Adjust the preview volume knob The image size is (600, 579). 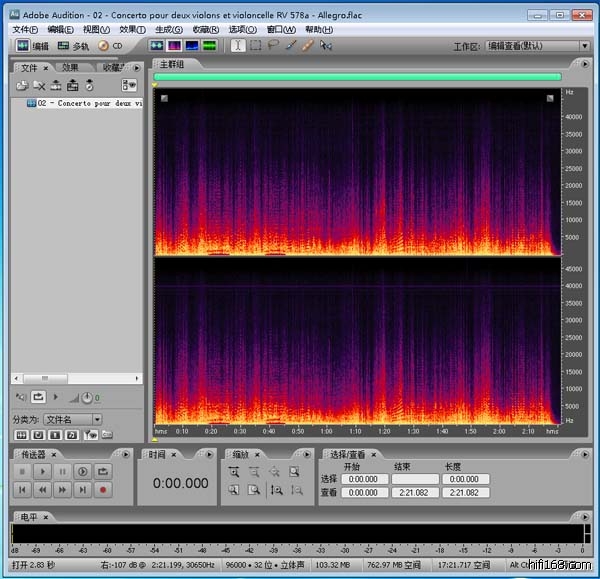[x=86, y=398]
